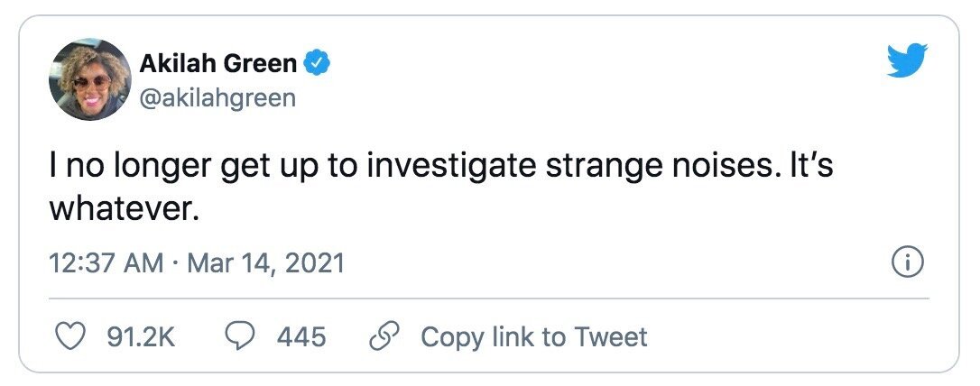980x386 pixels.
Task: Click the 91.2K likes count
Action: tap(142, 338)
